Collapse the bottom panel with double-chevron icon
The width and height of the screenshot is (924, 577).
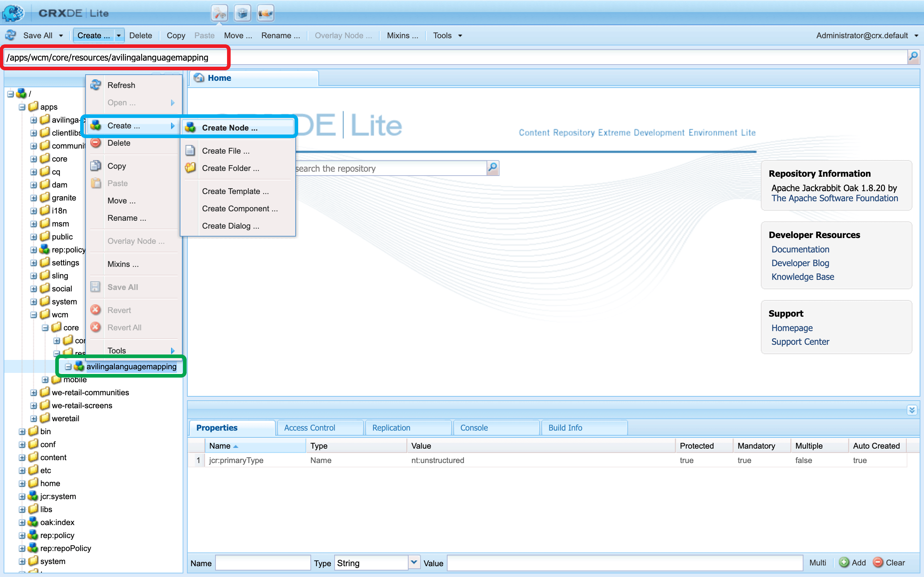(x=912, y=410)
